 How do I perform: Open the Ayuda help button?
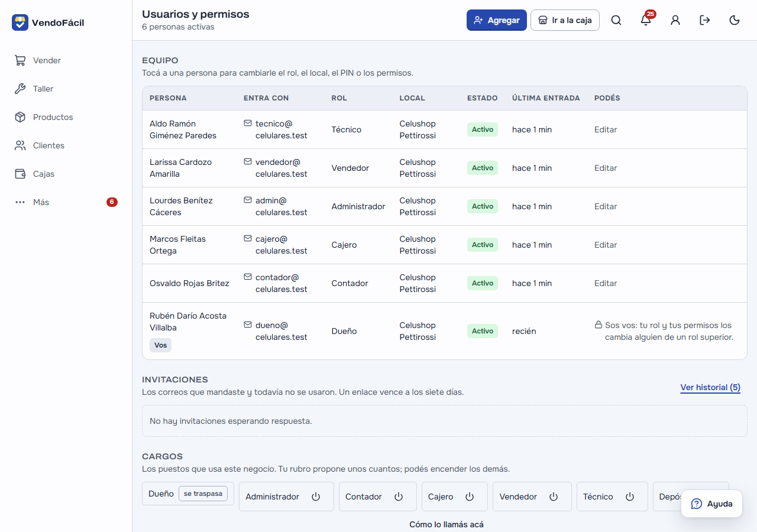click(x=711, y=504)
